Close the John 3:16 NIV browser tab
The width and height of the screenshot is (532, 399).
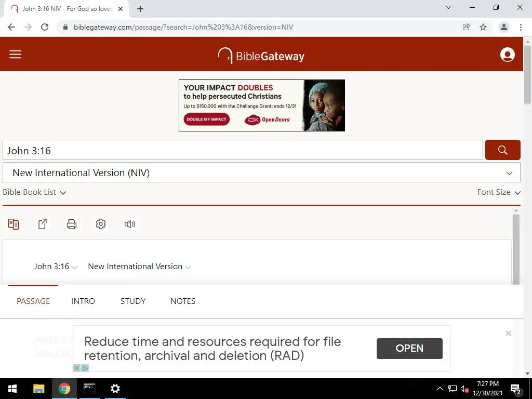pyautogui.click(x=121, y=9)
